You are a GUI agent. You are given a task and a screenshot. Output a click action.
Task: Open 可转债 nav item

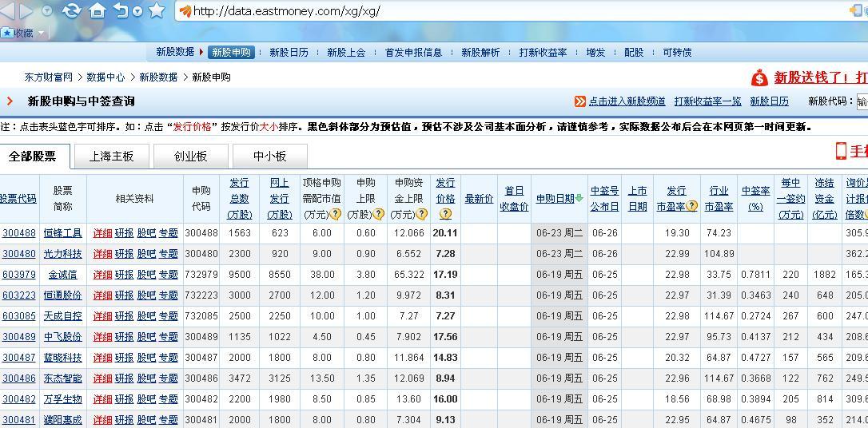pyautogui.click(x=677, y=53)
